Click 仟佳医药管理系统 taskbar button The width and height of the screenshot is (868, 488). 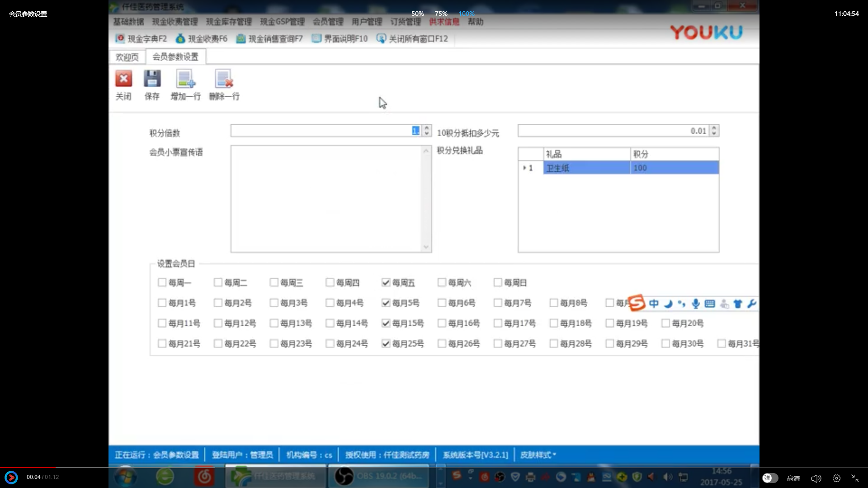pyautogui.click(x=275, y=476)
